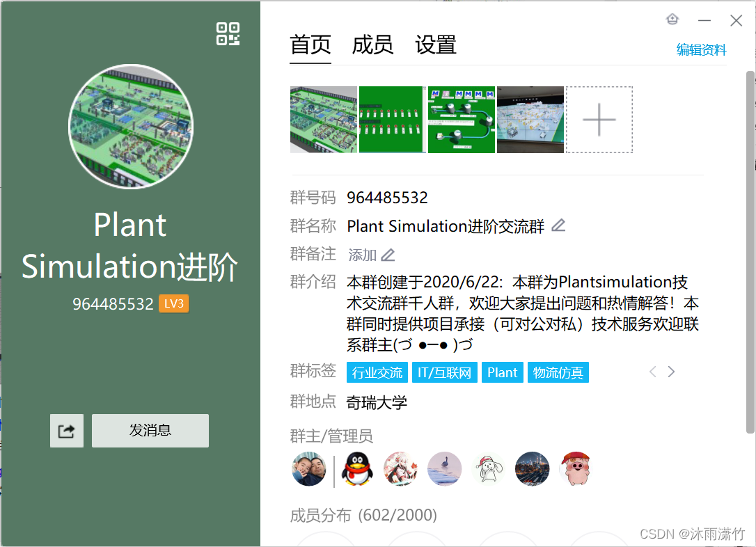Image resolution: width=756 pixels, height=547 pixels.
Task: Open the swan on lake admin avatar
Action: click(445, 468)
